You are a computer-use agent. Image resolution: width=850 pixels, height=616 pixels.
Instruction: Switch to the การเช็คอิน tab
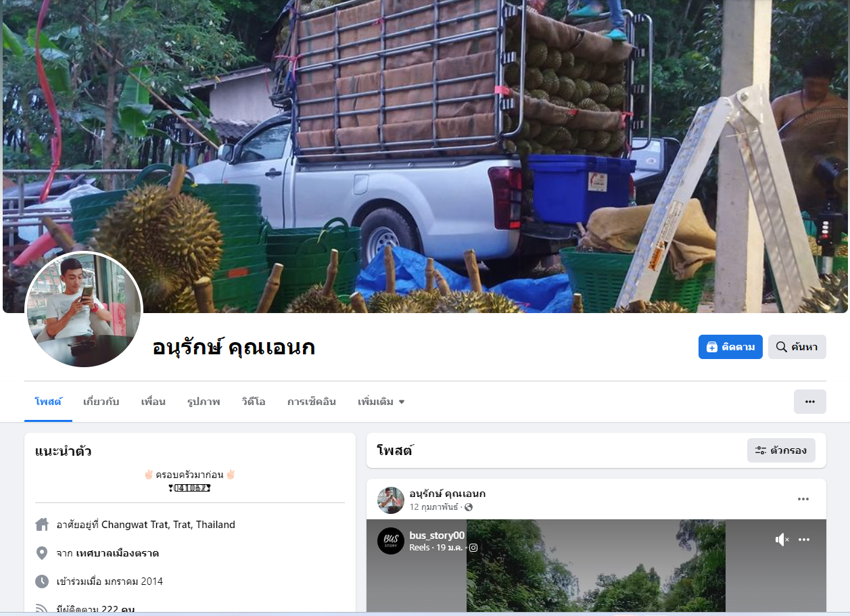(312, 402)
